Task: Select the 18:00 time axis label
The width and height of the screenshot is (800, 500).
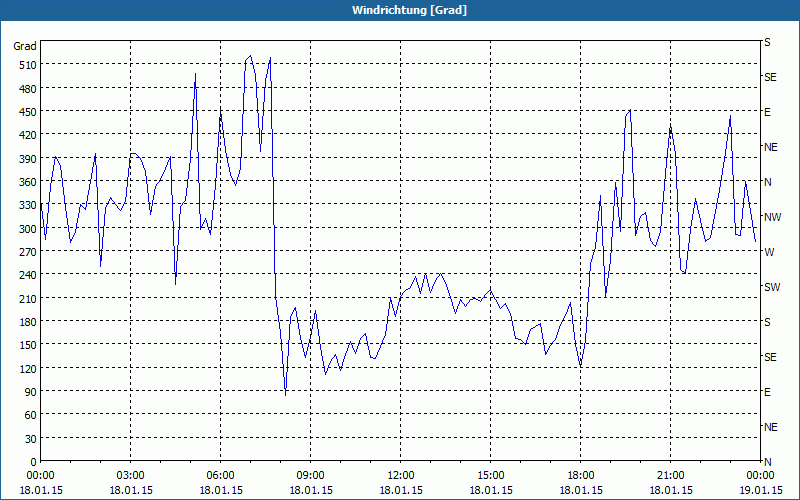Action: (x=581, y=476)
